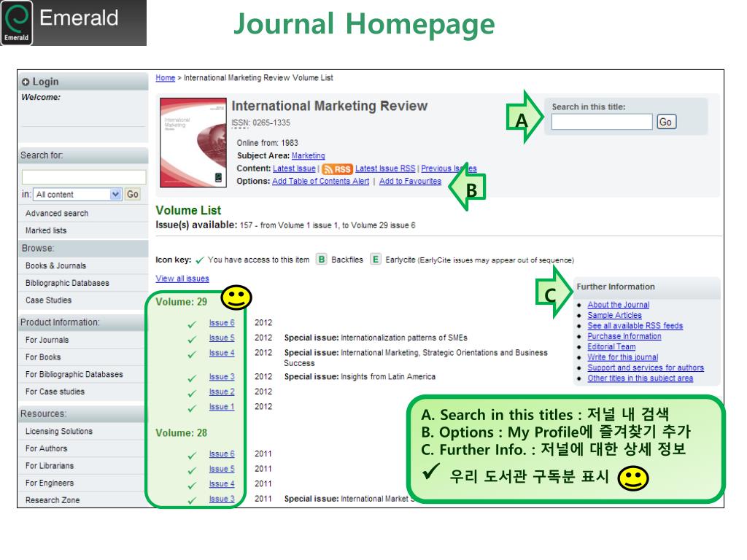Focus the Search in this title field
This screenshot has width=747, height=560.
602,122
